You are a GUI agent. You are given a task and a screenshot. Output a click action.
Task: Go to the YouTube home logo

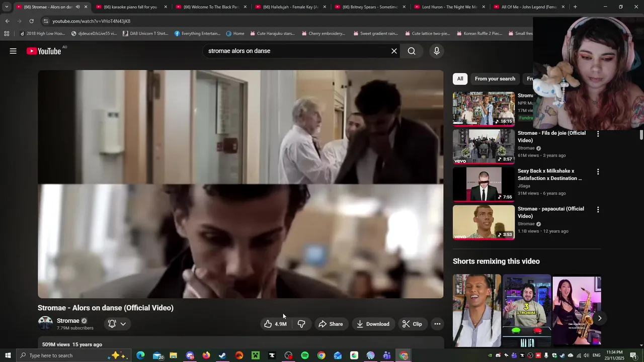click(44, 51)
